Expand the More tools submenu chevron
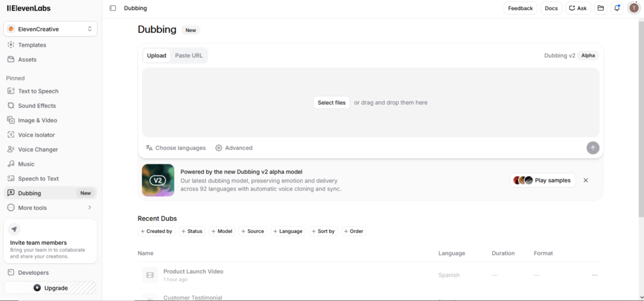The width and height of the screenshot is (644, 301). pos(89,208)
